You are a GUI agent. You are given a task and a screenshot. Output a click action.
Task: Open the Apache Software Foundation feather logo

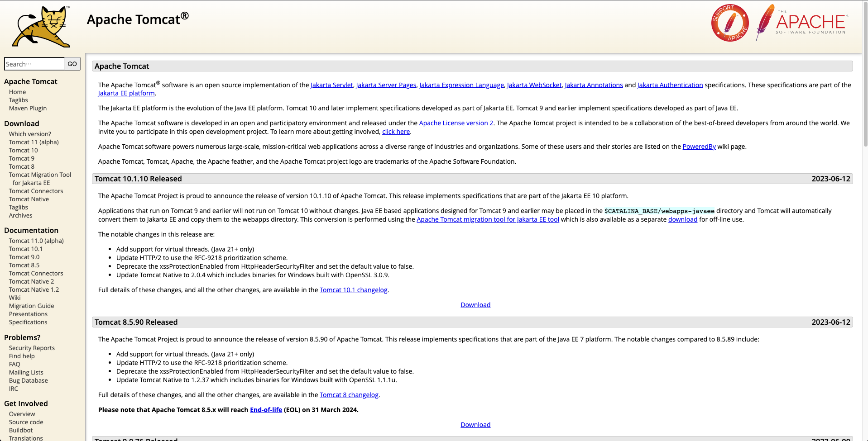[801, 23]
